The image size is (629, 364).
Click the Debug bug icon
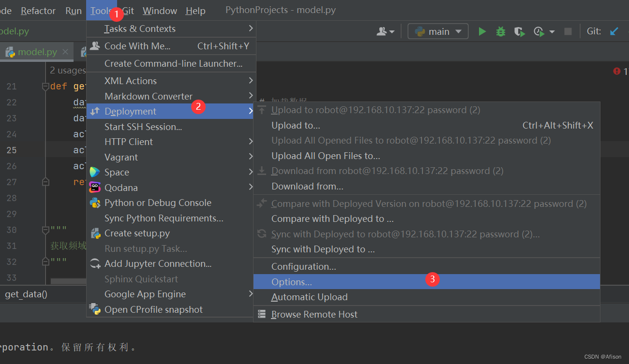(501, 31)
